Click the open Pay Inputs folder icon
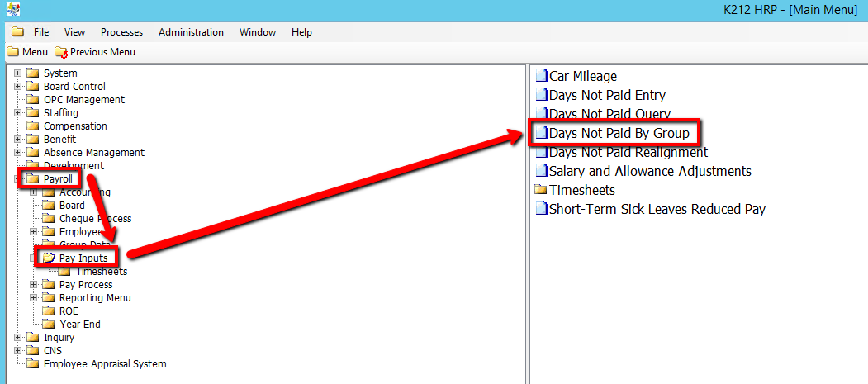The image size is (868, 384). click(49, 258)
